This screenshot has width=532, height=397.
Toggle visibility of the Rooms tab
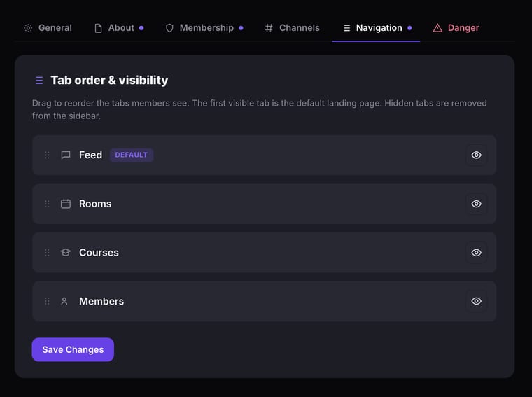click(x=477, y=204)
